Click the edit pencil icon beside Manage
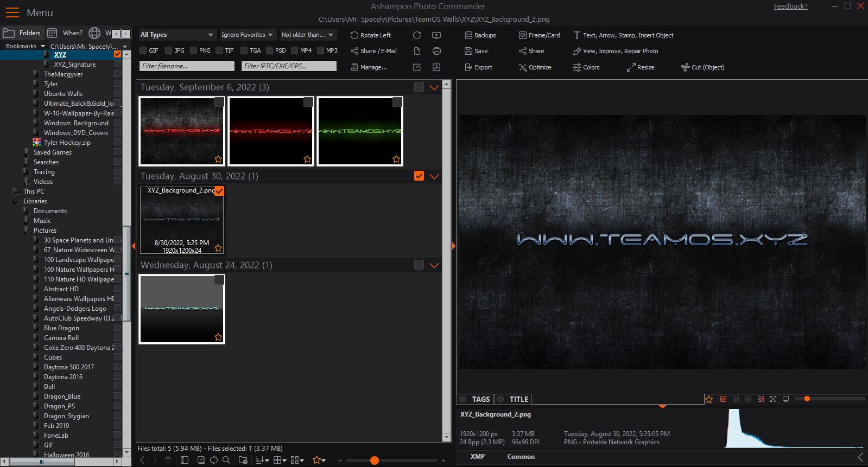The height and width of the screenshot is (467, 868). (x=417, y=67)
